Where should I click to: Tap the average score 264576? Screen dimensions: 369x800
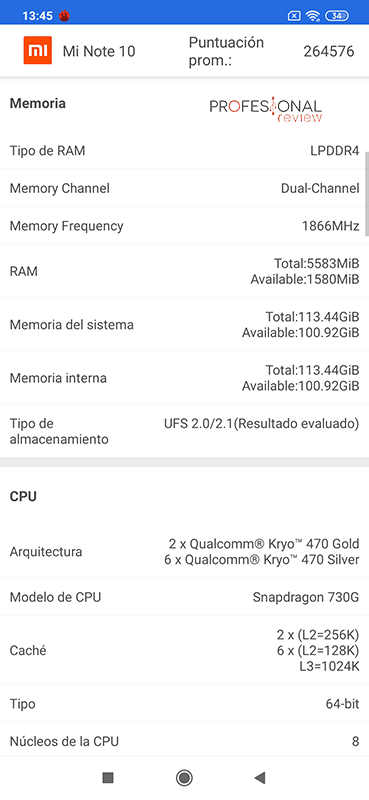(329, 51)
